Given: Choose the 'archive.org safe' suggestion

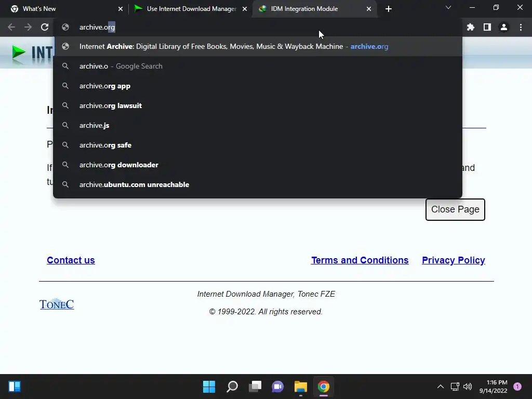Looking at the screenshot, I should (258, 145).
